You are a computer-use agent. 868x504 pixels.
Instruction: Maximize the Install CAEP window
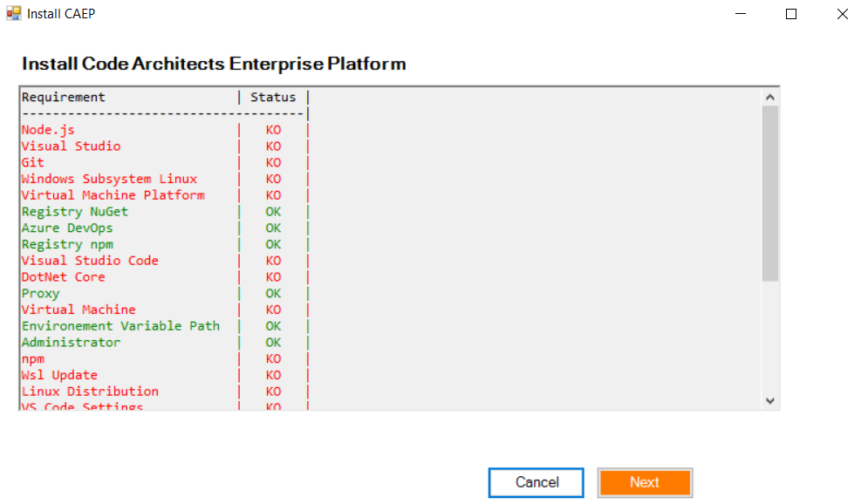pos(791,14)
